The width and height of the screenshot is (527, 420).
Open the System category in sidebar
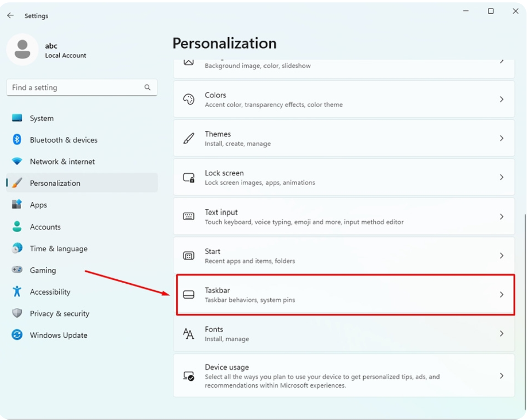[41, 118]
